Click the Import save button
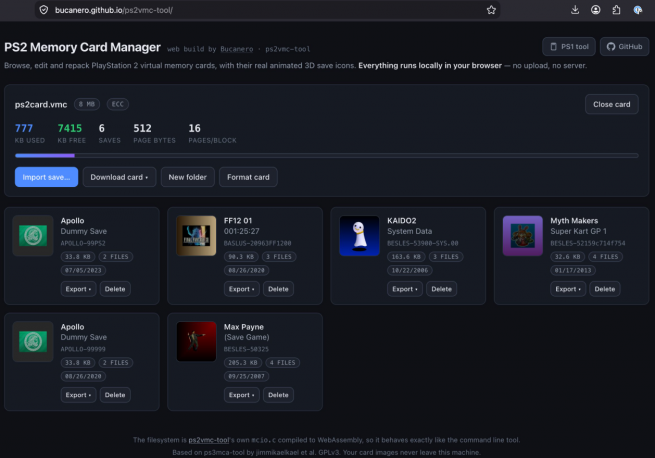 pos(46,177)
